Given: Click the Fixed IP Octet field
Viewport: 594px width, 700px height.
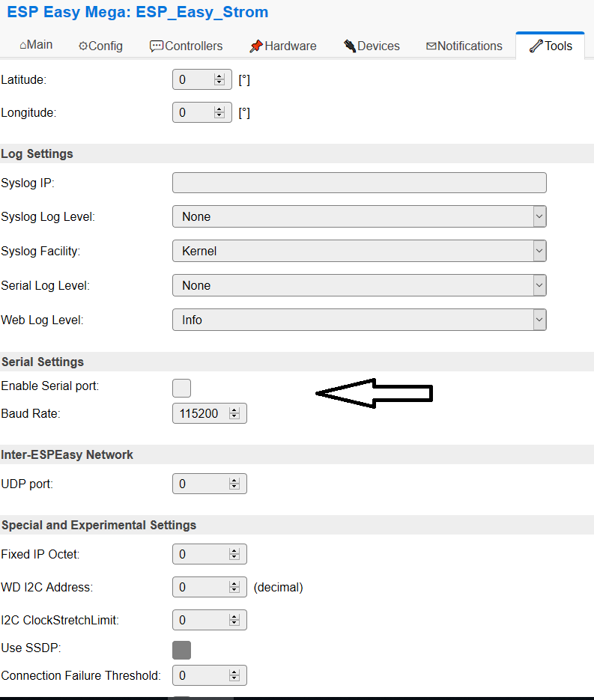Looking at the screenshot, I should (210, 554).
